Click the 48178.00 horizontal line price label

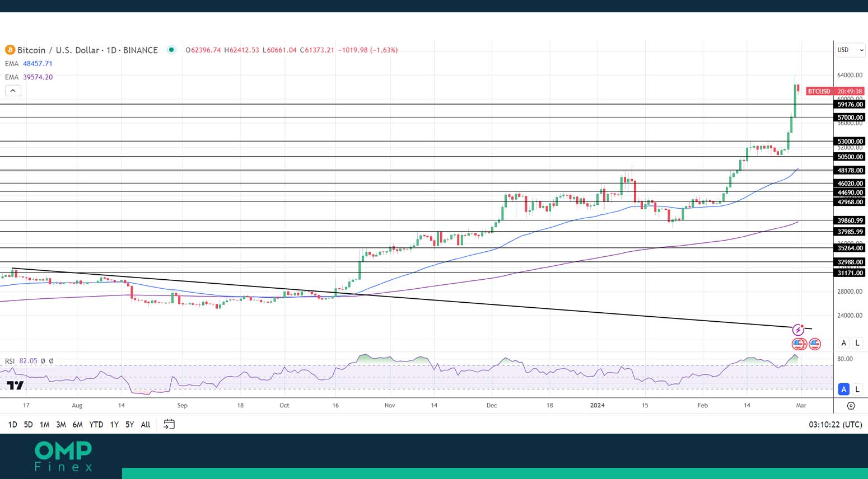[x=850, y=170]
